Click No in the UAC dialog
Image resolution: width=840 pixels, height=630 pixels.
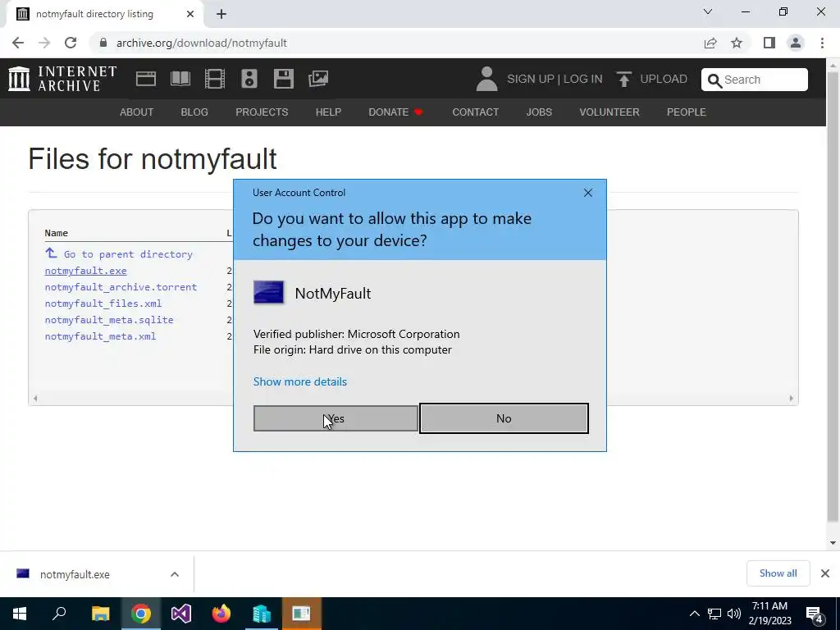click(504, 418)
